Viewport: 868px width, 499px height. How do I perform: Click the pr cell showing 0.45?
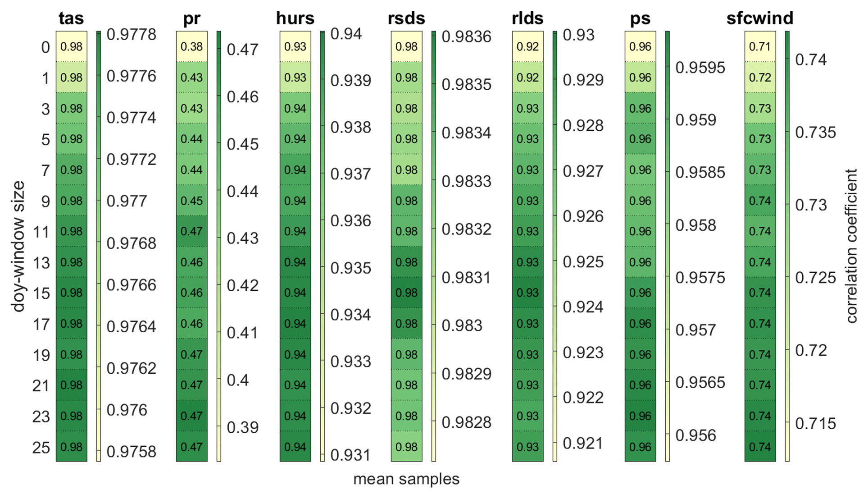coord(191,201)
